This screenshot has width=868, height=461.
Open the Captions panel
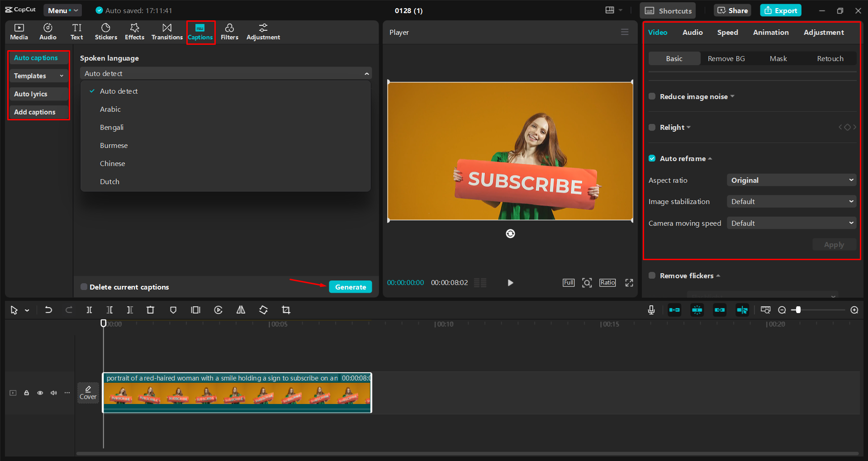[x=200, y=32]
